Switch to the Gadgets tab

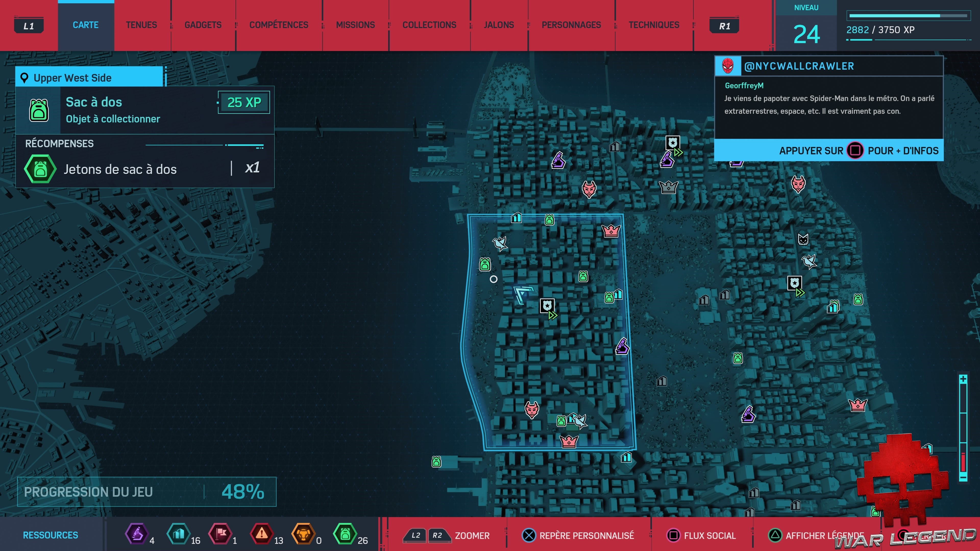point(203,25)
